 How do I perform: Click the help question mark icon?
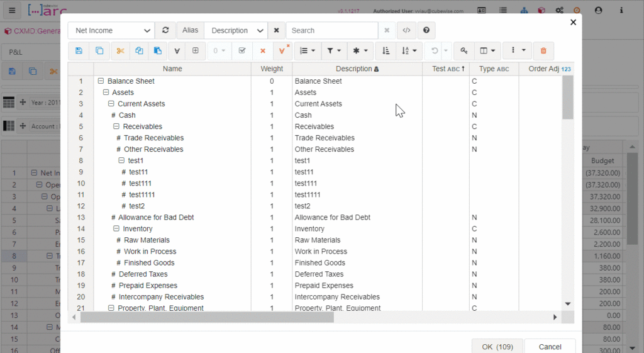point(426,30)
